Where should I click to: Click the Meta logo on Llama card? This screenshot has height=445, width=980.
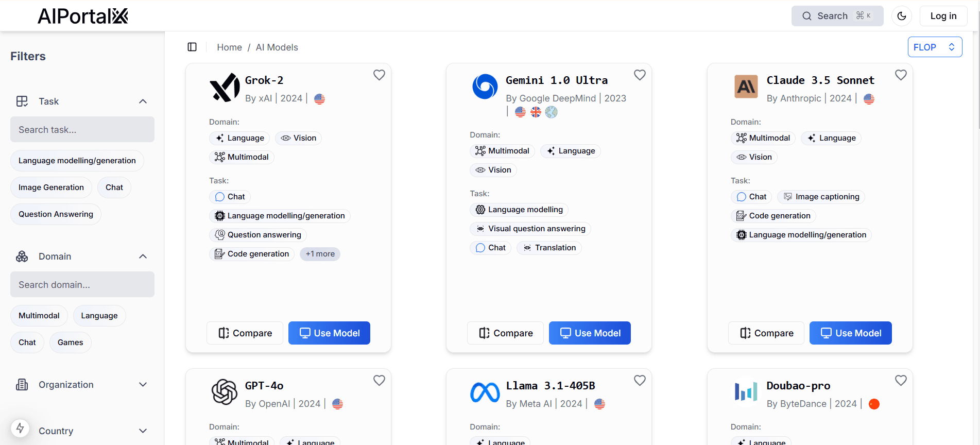[485, 392]
